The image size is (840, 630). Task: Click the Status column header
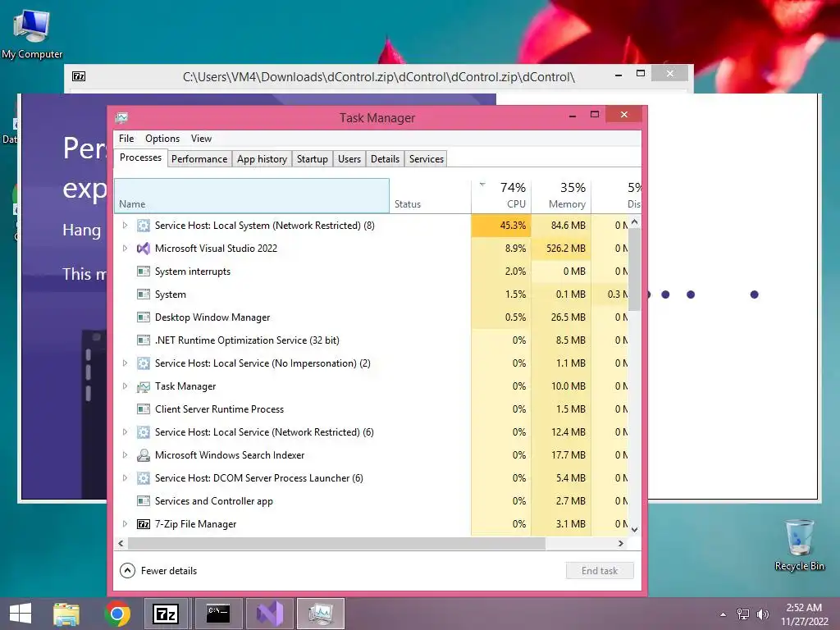tap(430, 196)
